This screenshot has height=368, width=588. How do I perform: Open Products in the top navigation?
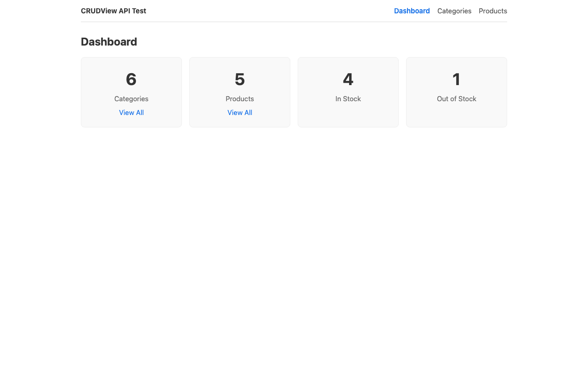(x=492, y=11)
